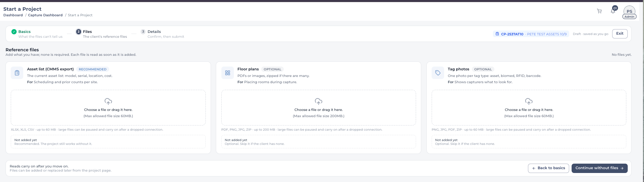Open notifications bell icon

point(613,11)
